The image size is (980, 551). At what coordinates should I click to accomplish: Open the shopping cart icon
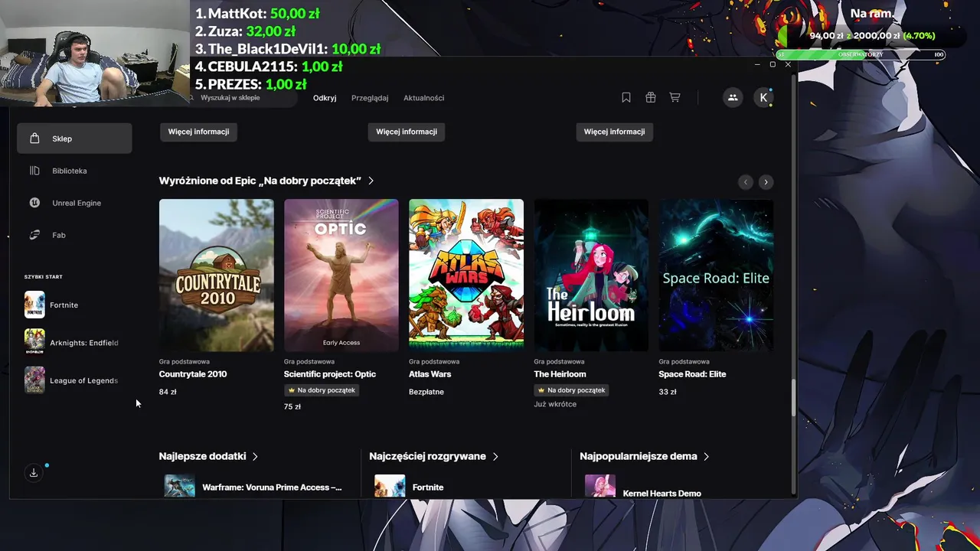[x=675, y=97]
